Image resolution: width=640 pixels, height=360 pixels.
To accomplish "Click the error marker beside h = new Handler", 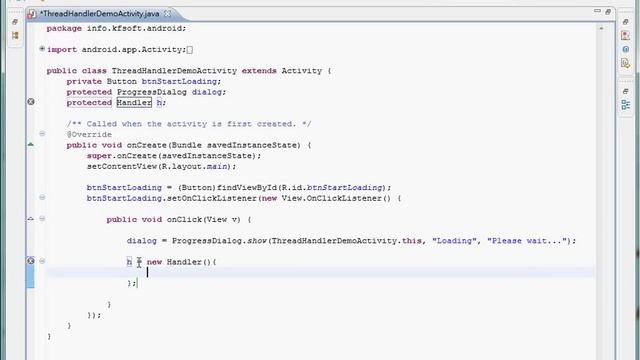I will point(31,261).
